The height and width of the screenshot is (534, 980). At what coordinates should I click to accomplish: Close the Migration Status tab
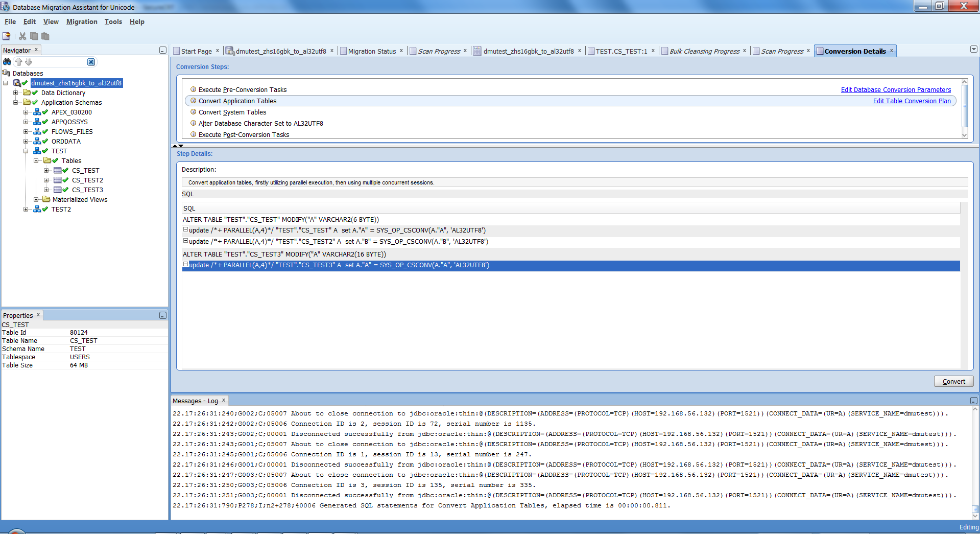pos(401,51)
